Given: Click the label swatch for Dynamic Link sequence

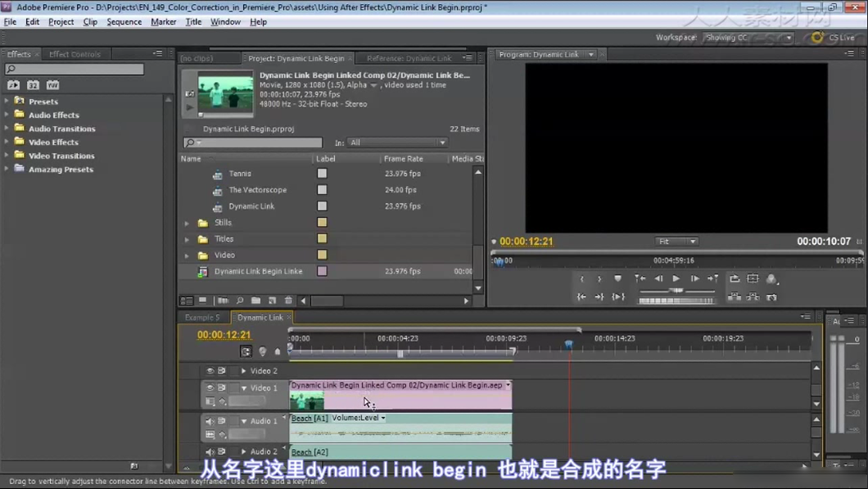Looking at the screenshot, I should pos(322,206).
